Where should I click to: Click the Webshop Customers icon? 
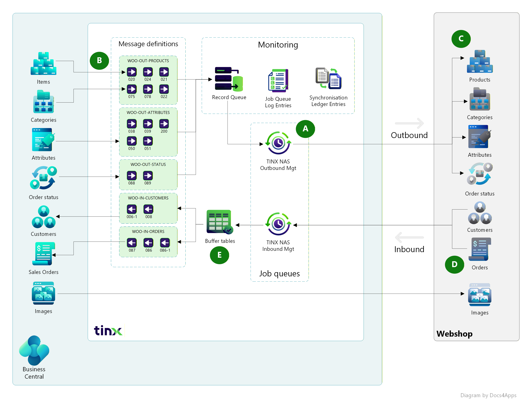click(480, 213)
